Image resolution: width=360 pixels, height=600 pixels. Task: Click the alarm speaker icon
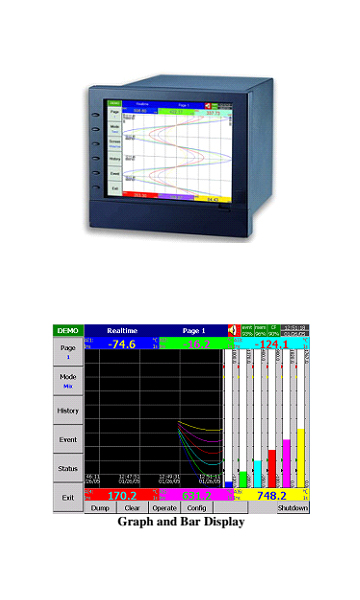[234, 330]
